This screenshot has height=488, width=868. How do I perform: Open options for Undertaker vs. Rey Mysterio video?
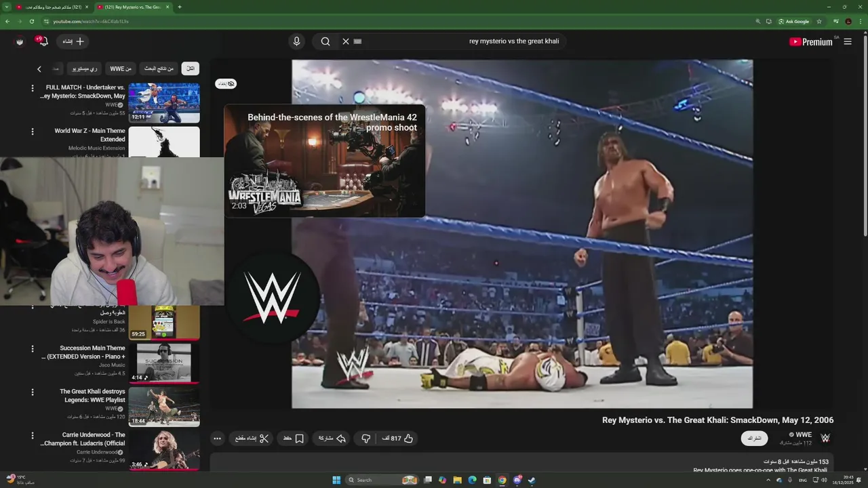[32, 88]
